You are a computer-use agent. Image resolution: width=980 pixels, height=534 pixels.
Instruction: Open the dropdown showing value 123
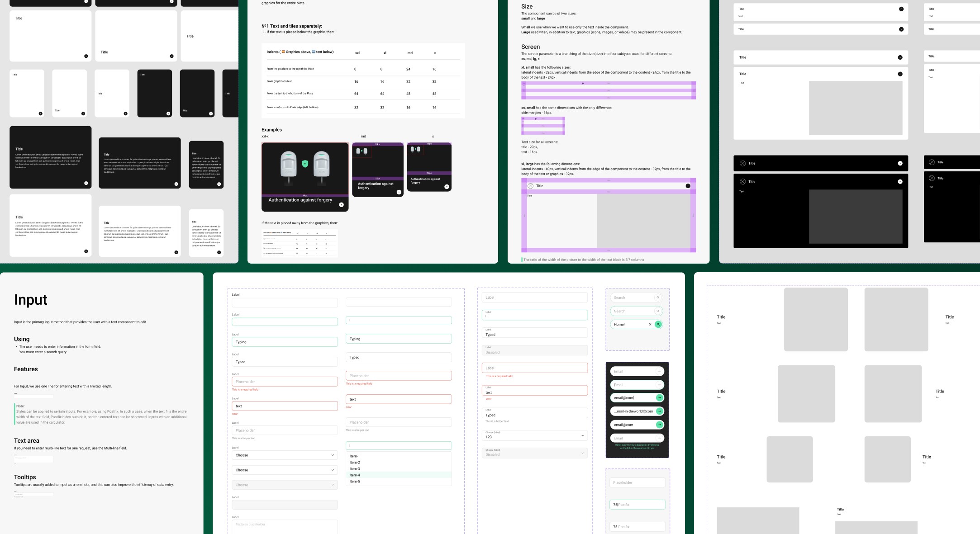534,435
